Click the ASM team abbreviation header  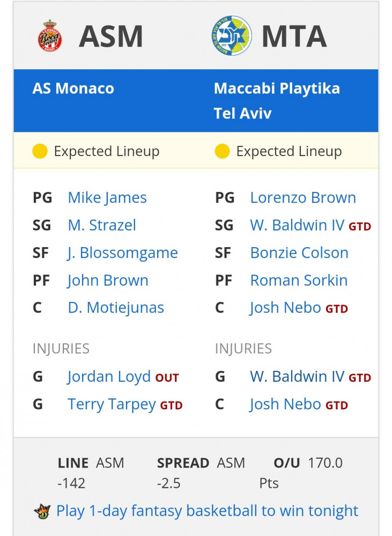click(x=111, y=36)
